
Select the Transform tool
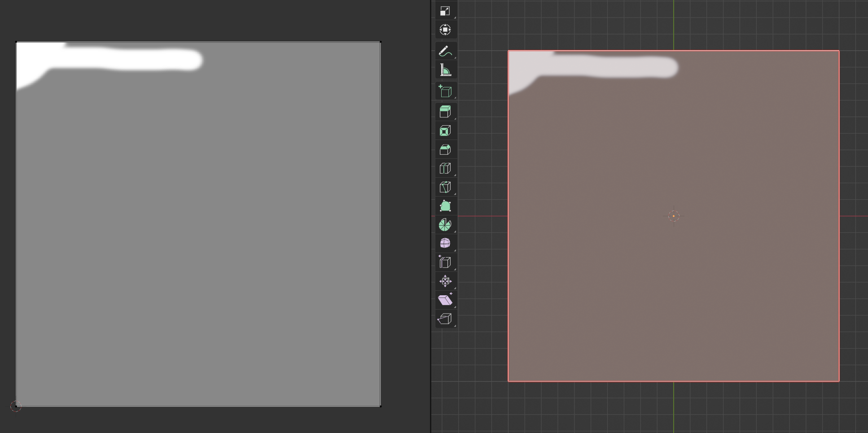pos(445,30)
